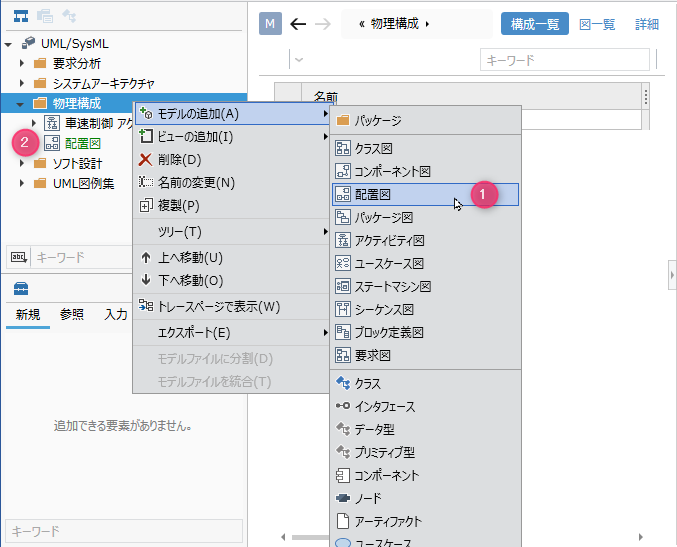This screenshot has height=547, width=677.
Task: Go forward with the right arrow
Action: pos(323,24)
